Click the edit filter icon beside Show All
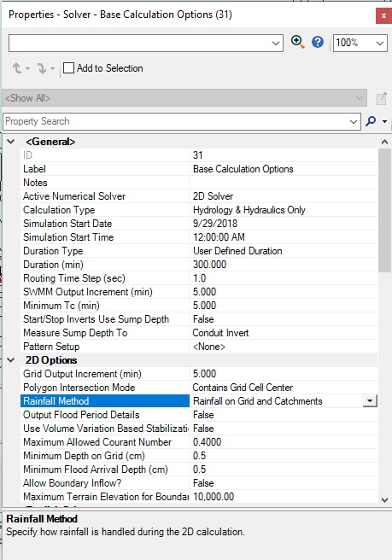 coord(381,98)
